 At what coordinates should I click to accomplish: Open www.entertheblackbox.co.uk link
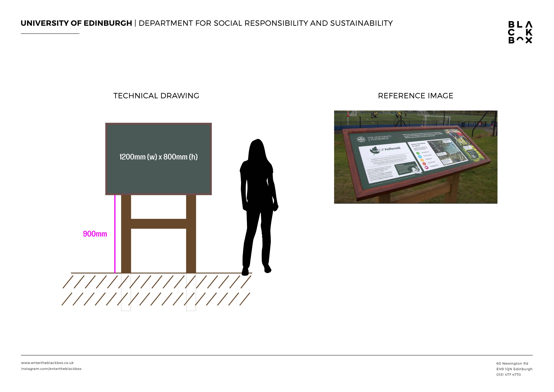coord(47,363)
